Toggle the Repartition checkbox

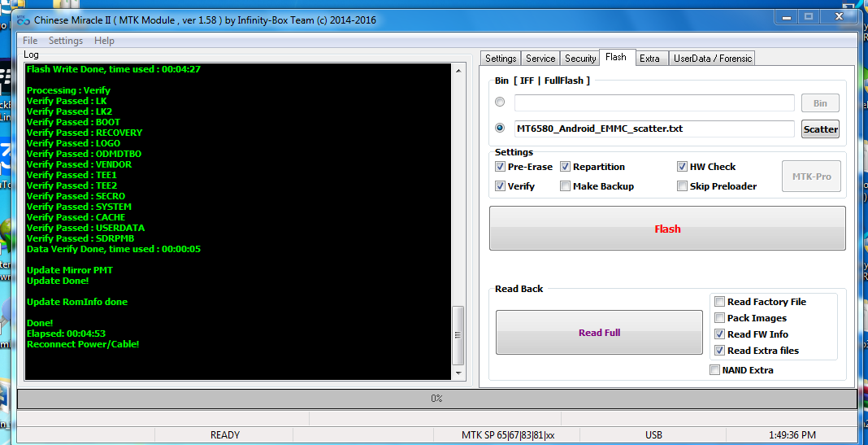click(x=565, y=166)
